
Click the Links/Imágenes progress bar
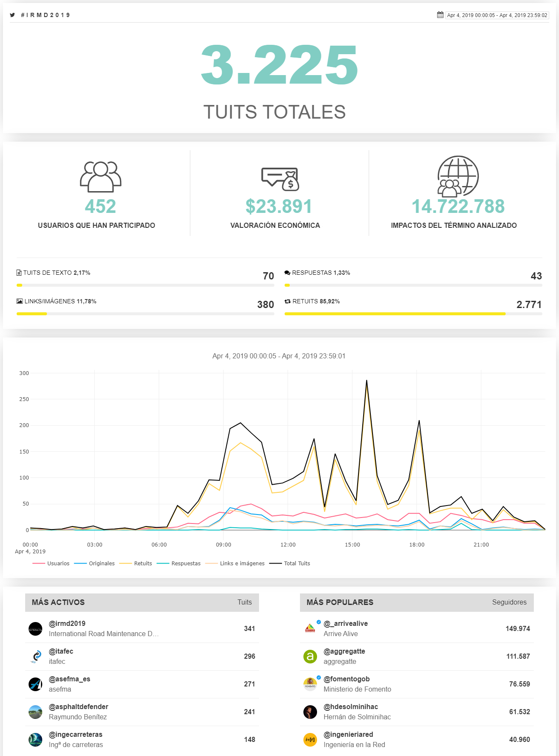(145, 314)
